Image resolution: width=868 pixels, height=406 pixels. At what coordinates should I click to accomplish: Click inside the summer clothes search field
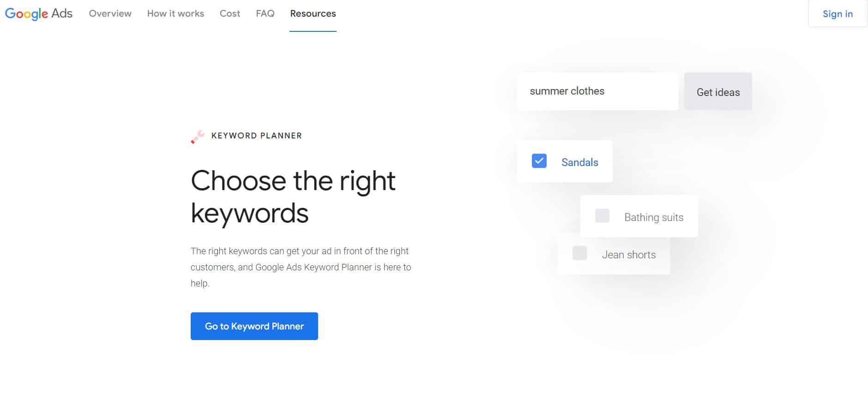click(x=597, y=91)
